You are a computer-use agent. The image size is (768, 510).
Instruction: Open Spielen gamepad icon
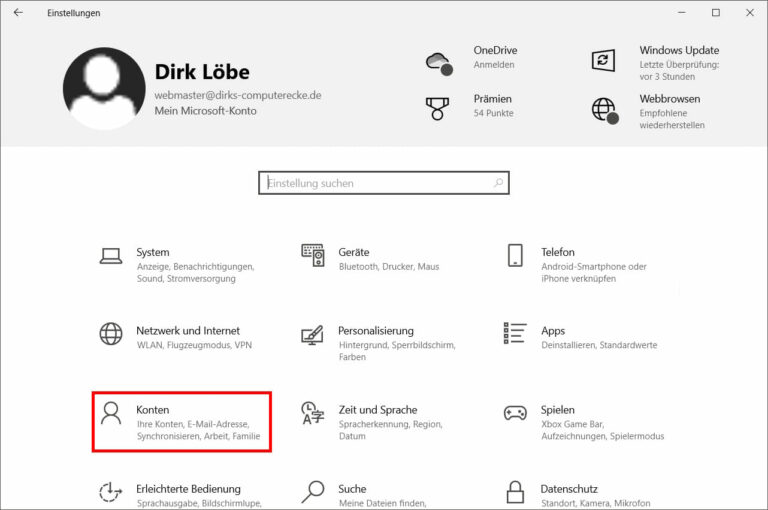click(515, 412)
